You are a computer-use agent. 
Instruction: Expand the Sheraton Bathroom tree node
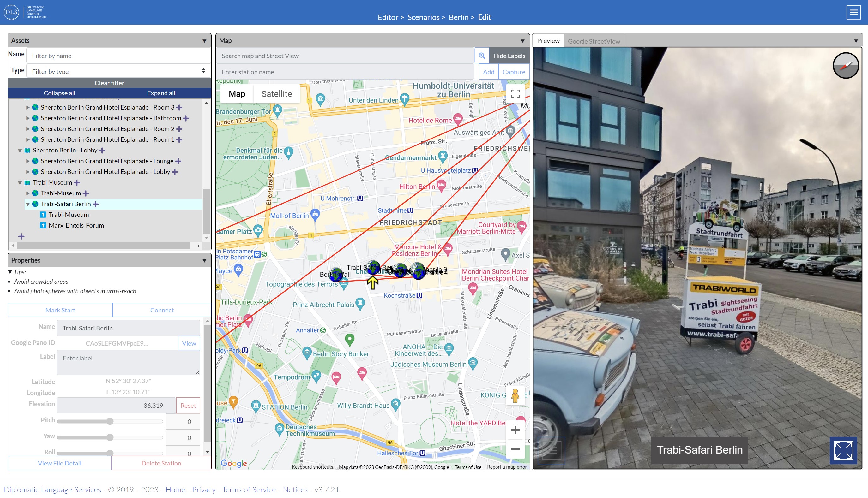pyautogui.click(x=28, y=118)
